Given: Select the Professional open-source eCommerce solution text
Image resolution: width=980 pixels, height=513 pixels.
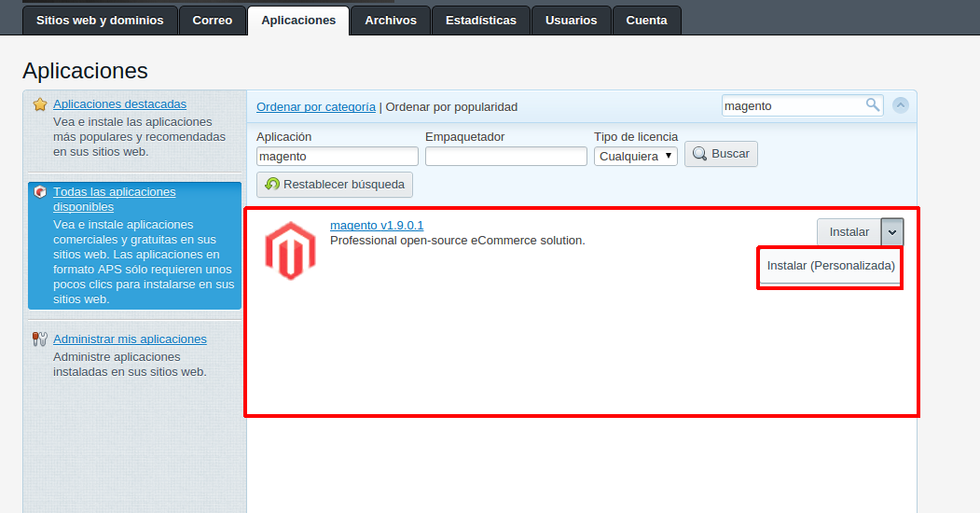Looking at the screenshot, I should [458, 241].
